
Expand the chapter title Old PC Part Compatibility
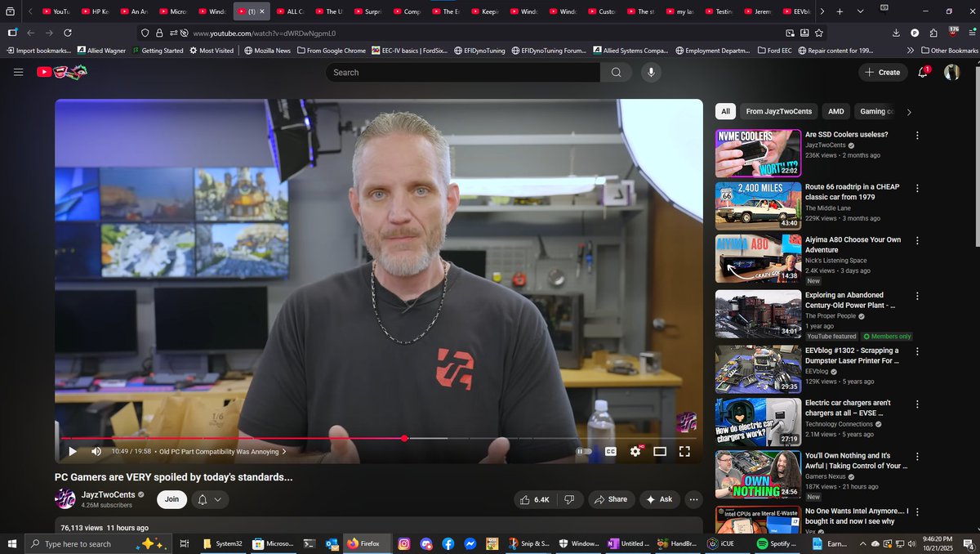point(223,451)
